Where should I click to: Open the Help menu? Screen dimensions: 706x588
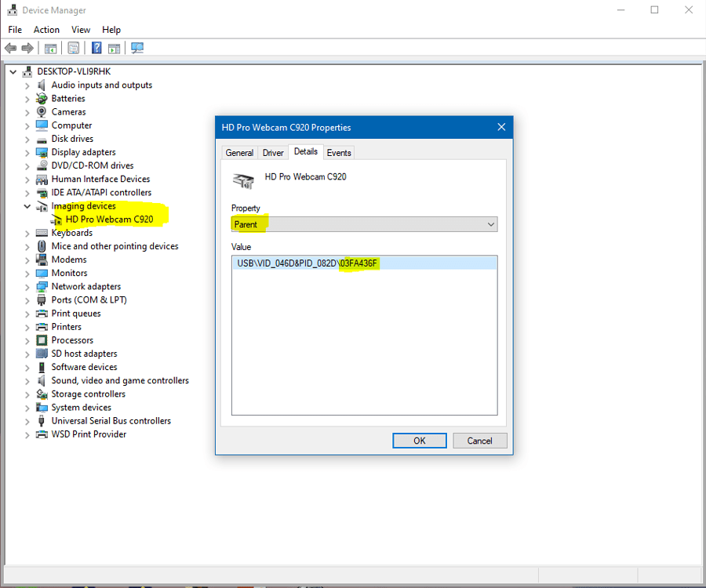coord(111,30)
